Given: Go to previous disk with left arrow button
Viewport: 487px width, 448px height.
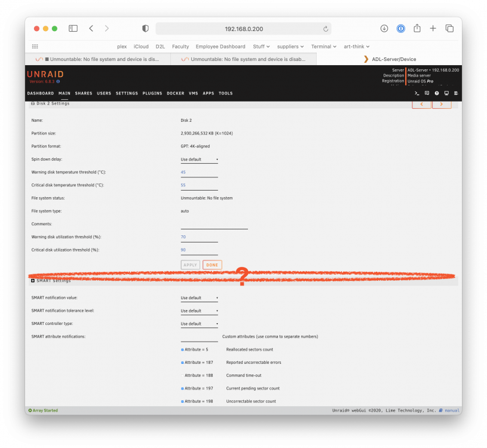Looking at the screenshot, I should click(421, 105).
